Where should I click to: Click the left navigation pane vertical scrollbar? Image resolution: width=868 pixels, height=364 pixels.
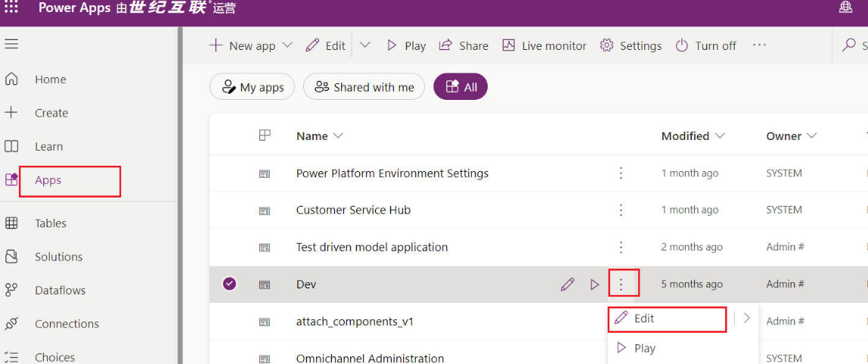point(179,195)
